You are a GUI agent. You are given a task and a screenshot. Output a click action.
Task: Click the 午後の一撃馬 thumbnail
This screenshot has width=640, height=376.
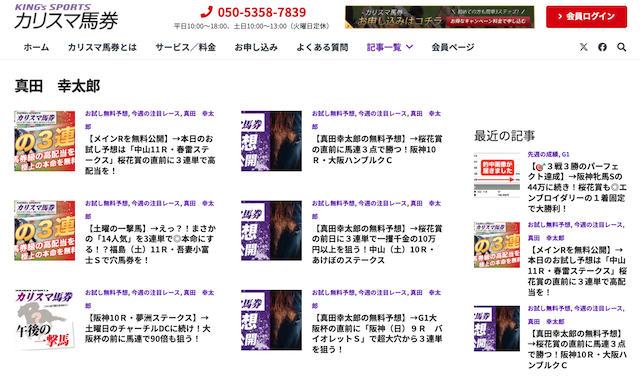[44, 320]
